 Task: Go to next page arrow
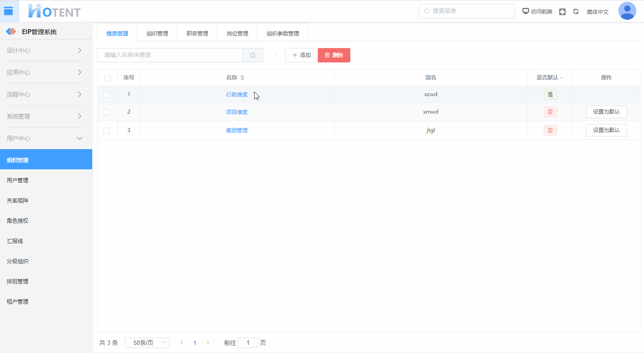208,343
